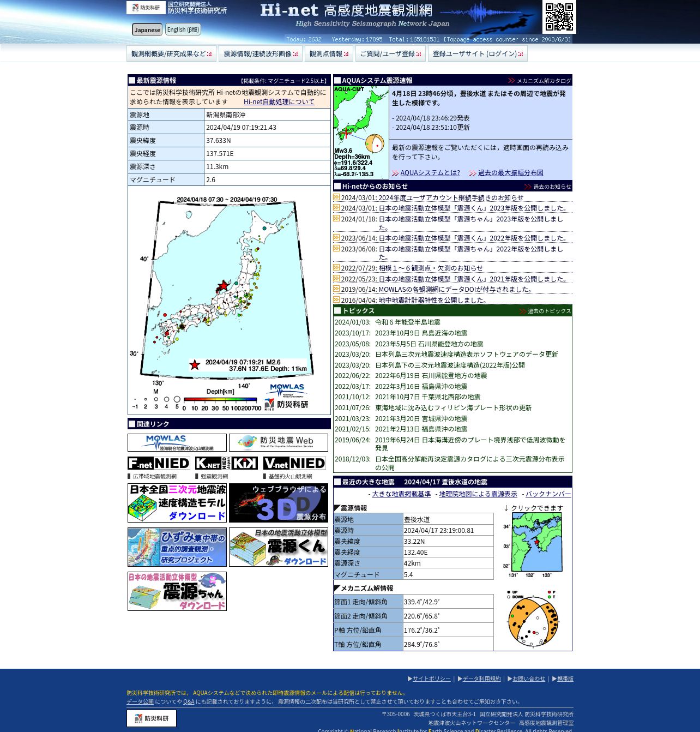Open 東海地域フィリピン海プレート形状の更新 topic

453,407
